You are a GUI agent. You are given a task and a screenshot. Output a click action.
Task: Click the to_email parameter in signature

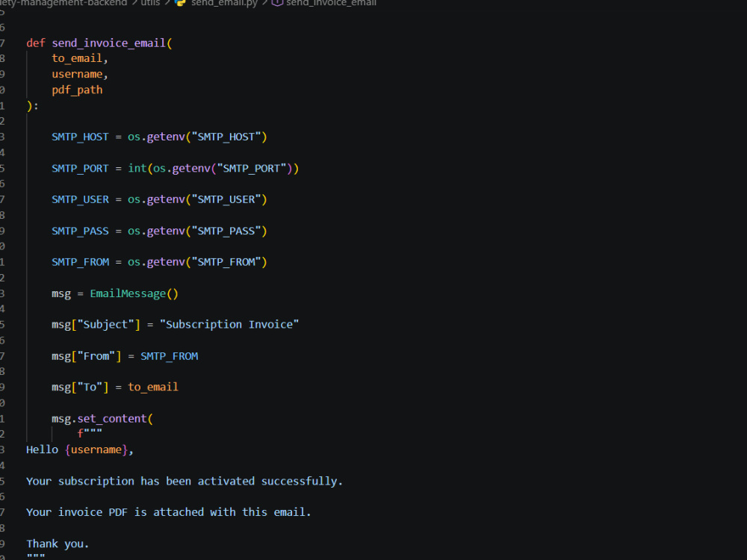tap(77, 58)
